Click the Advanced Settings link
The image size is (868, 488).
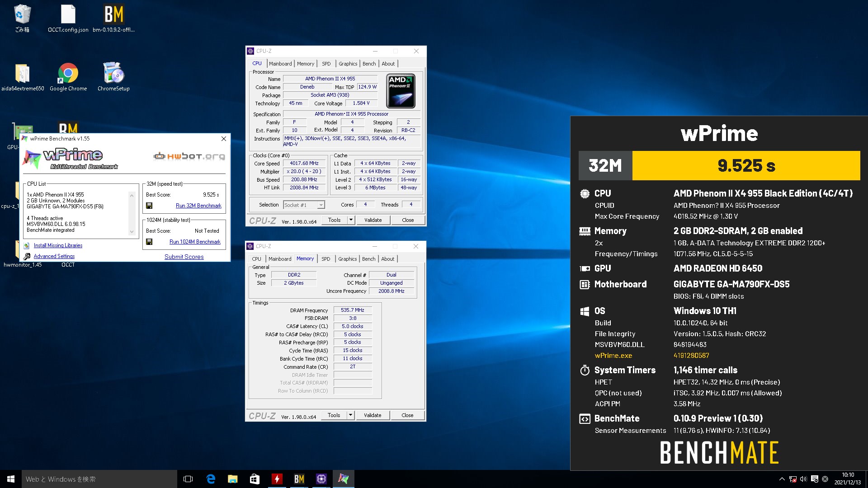pos(54,256)
